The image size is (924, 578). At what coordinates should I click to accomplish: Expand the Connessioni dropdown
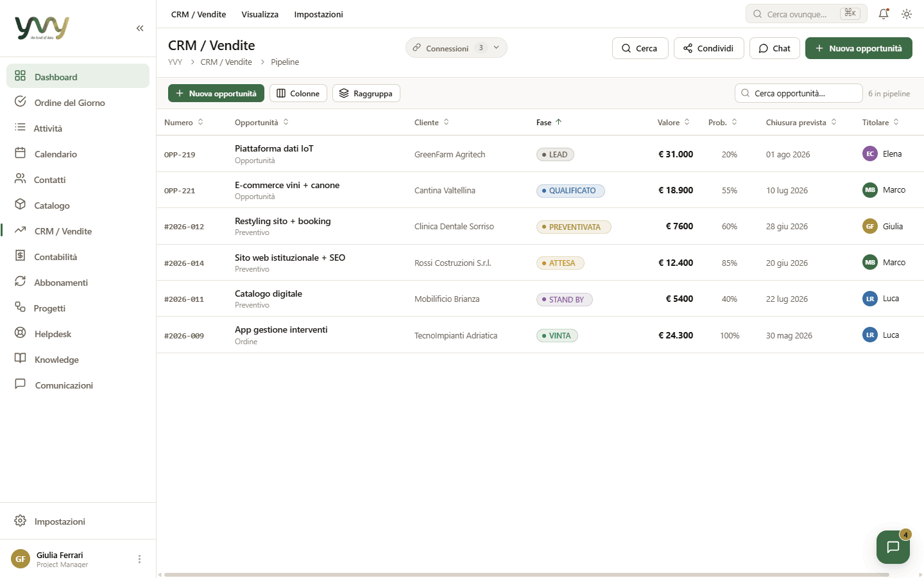[x=456, y=48]
